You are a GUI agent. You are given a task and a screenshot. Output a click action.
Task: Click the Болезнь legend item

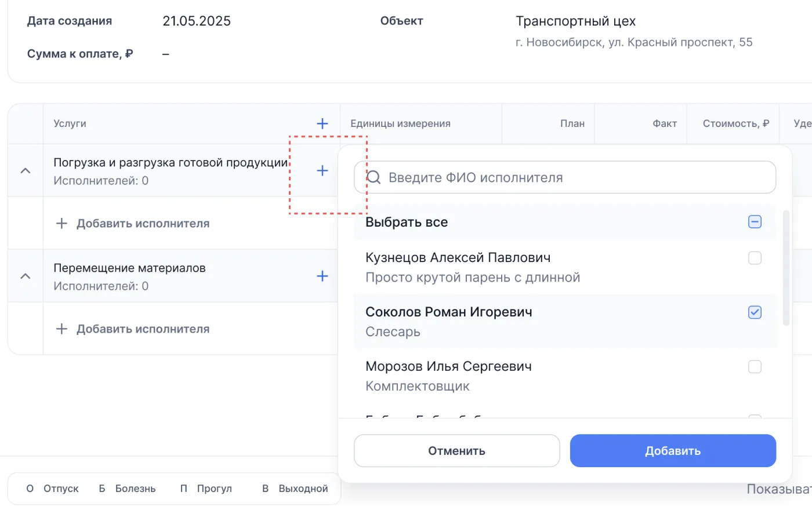coord(127,489)
